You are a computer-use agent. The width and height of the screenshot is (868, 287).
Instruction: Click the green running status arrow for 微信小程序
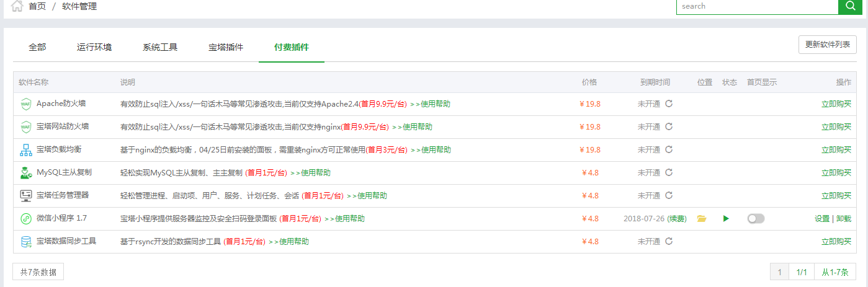(726, 218)
